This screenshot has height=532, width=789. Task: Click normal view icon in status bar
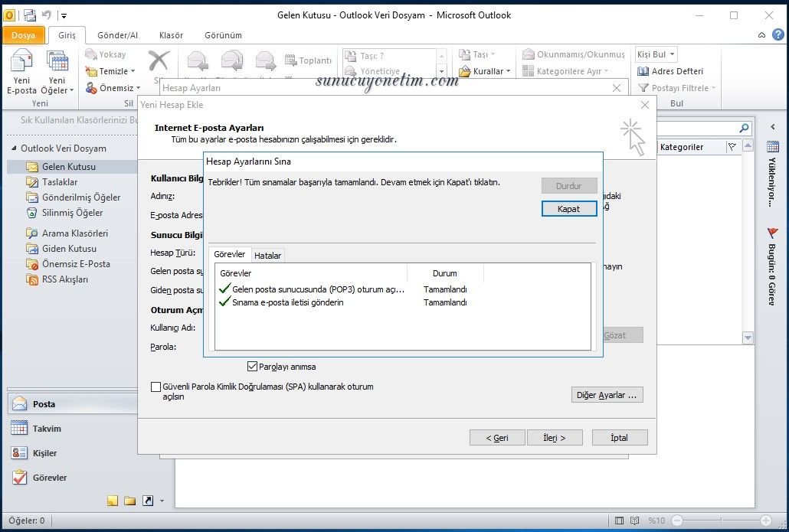point(620,521)
